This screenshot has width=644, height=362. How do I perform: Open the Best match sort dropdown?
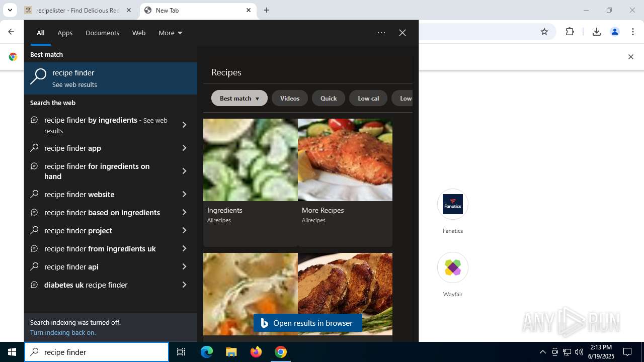(x=239, y=98)
